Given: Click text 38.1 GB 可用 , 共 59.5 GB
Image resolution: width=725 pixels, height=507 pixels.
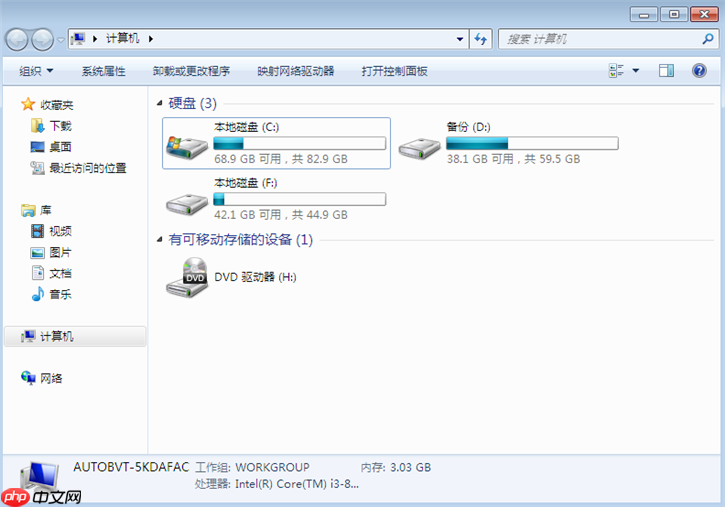Looking at the screenshot, I should coord(513,159).
